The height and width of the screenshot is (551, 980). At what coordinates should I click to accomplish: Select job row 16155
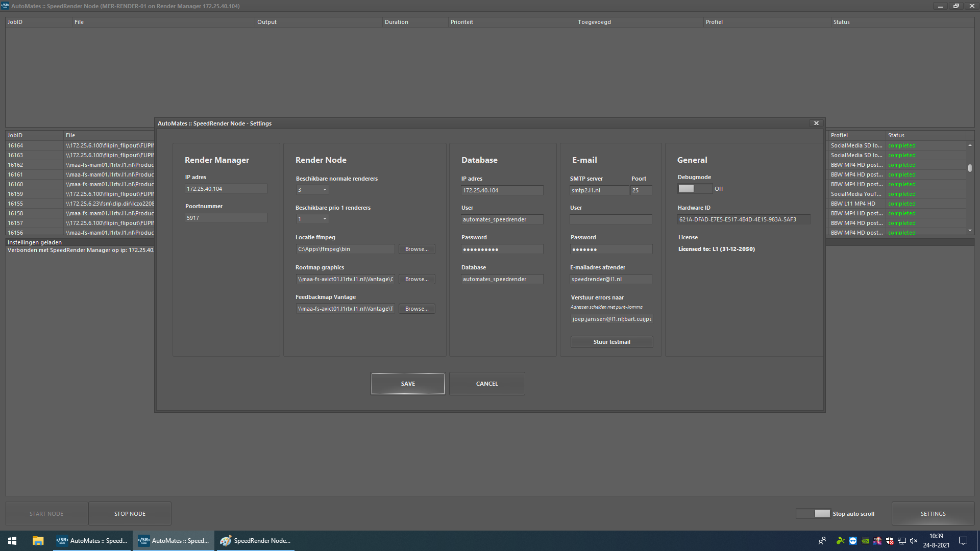click(x=80, y=204)
